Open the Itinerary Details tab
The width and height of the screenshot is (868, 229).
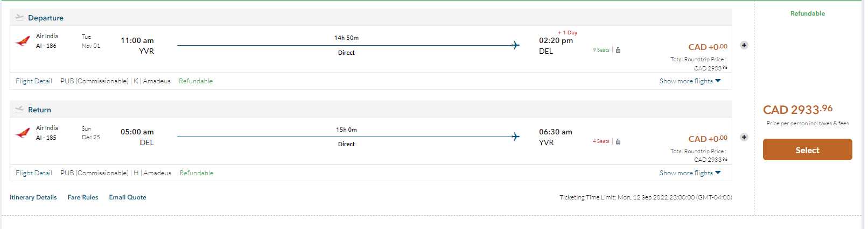tap(33, 197)
